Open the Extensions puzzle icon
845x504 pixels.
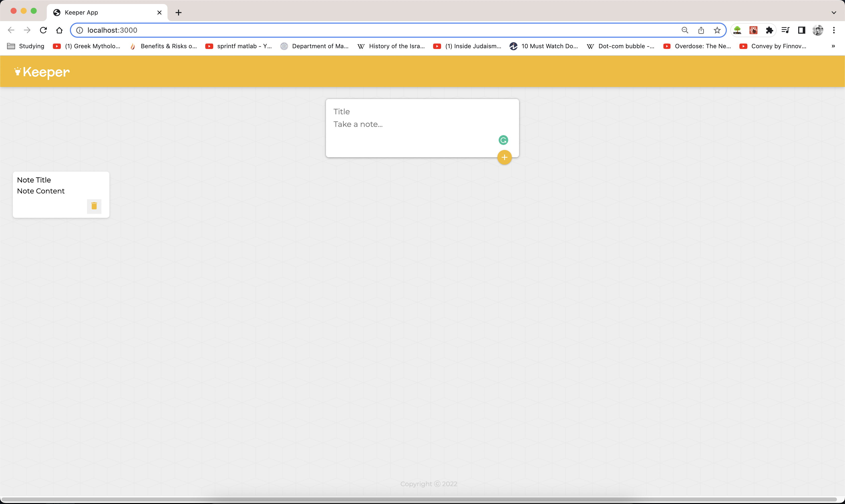pyautogui.click(x=770, y=30)
